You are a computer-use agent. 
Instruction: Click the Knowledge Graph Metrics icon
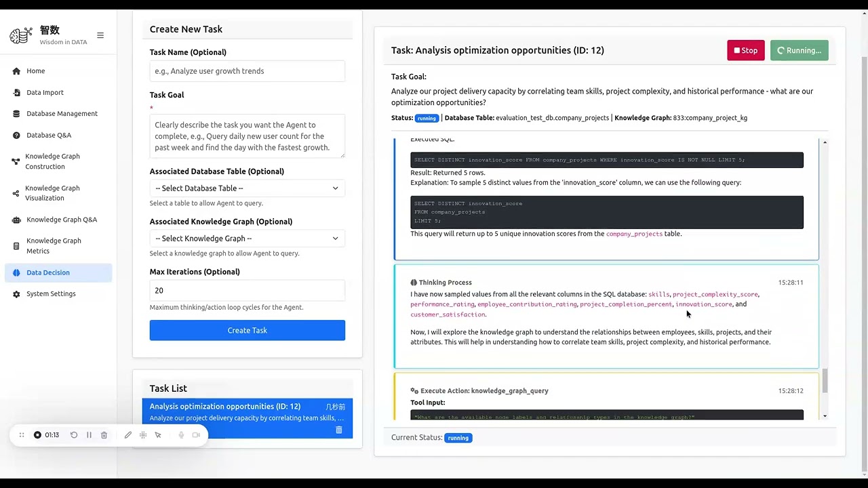[x=16, y=246]
